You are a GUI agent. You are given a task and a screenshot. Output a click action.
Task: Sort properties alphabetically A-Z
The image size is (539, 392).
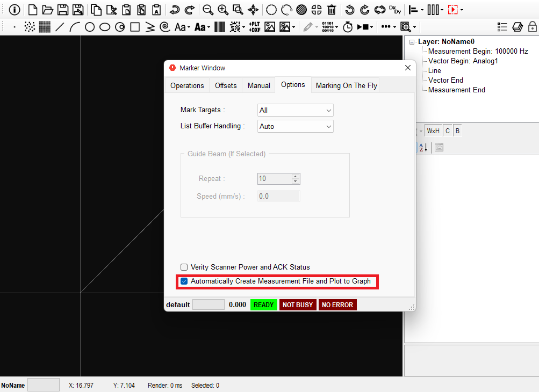pos(423,148)
